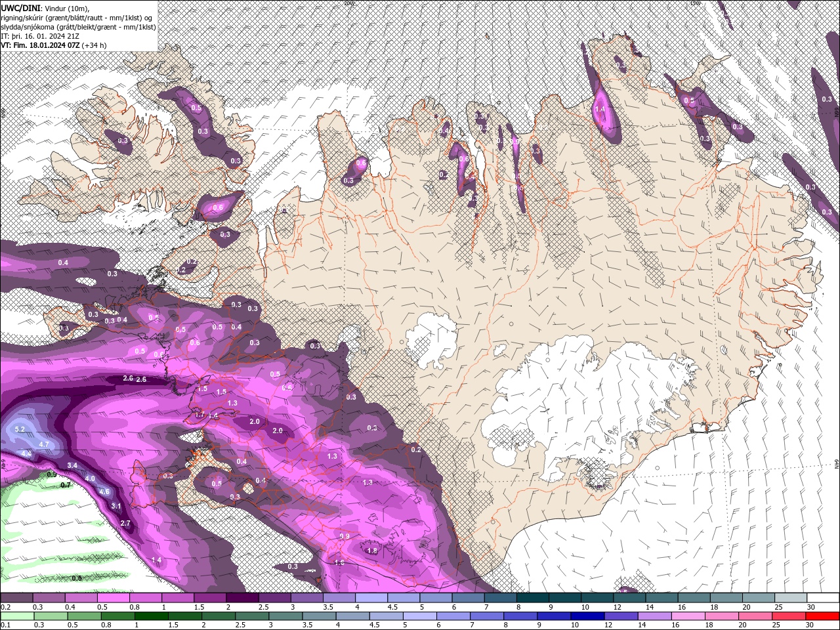Viewport: 840px width, 630px height.
Task: Click lower legend light green swatch between 0.1 and 0.3
Action: click(17, 616)
